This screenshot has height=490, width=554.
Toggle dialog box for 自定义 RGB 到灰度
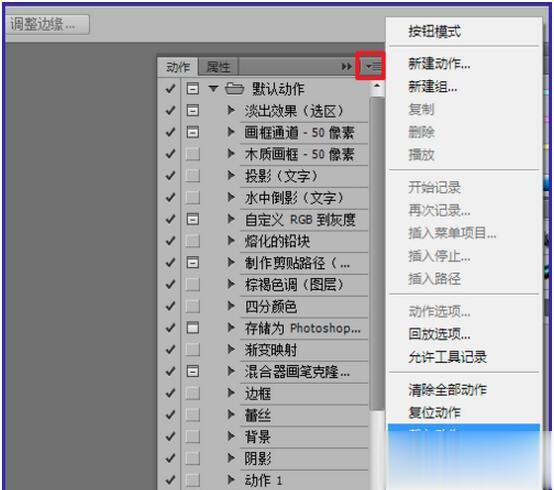click(193, 219)
